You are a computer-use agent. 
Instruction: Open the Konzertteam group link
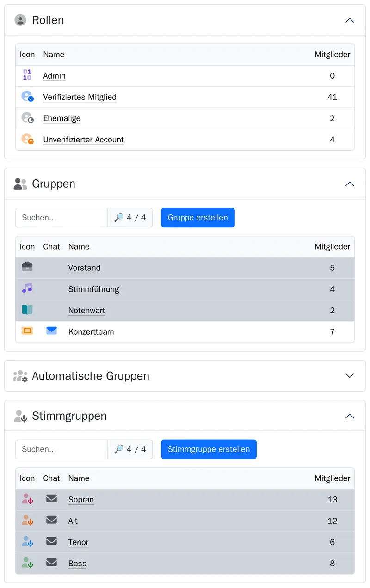click(91, 332)
